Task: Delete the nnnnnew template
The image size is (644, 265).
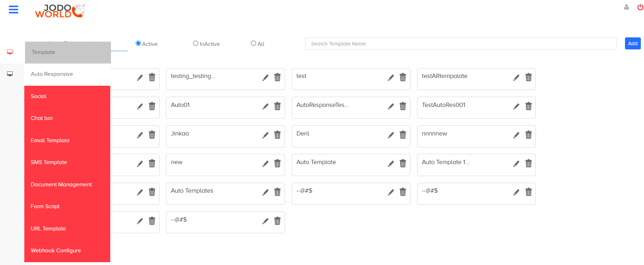Action: pos(528,134)
